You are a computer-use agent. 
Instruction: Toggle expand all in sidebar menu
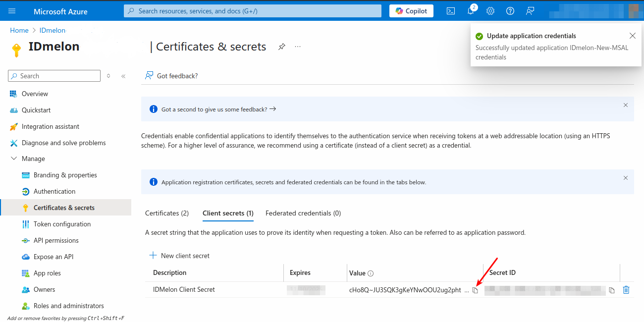(109, 76)
